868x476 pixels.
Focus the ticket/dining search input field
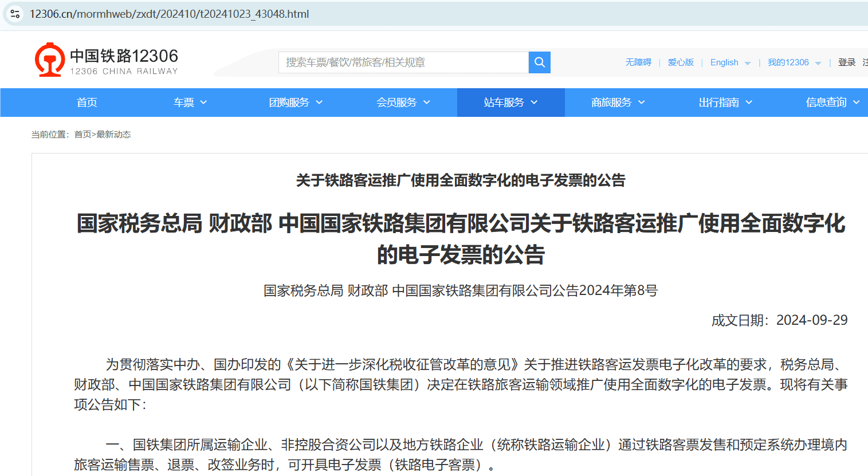(403, 62)
